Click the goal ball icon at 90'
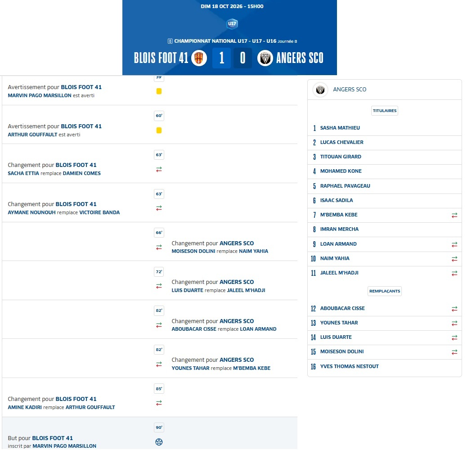 (159, 442)
